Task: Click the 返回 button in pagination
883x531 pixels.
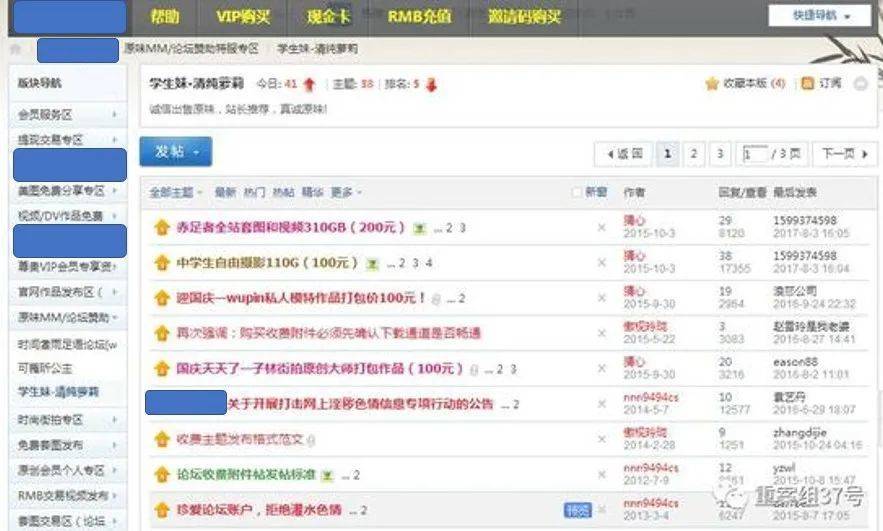Action: pyautogui.click(x=623, y=154)
